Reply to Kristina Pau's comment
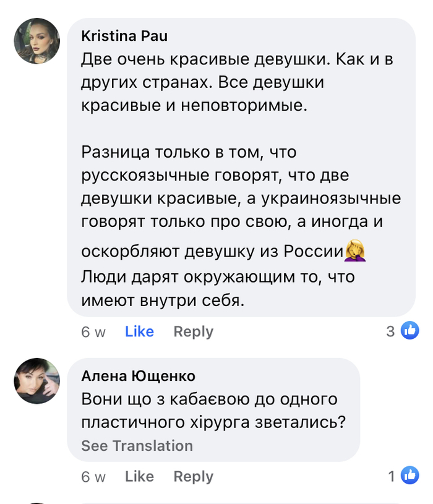This screenshot has width=433, height=504. [x=193, y=331]
